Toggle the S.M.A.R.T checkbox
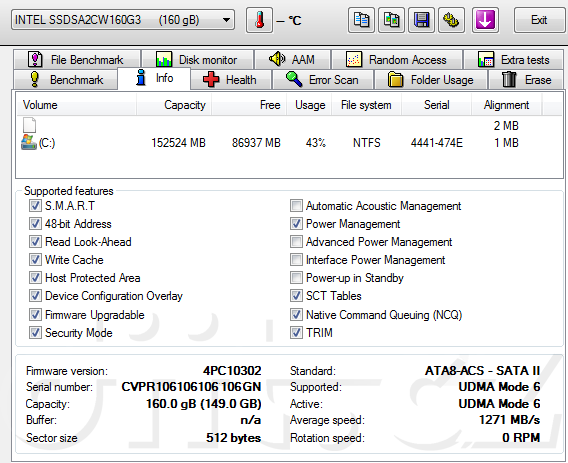568x463 pixels. [35, 205]
